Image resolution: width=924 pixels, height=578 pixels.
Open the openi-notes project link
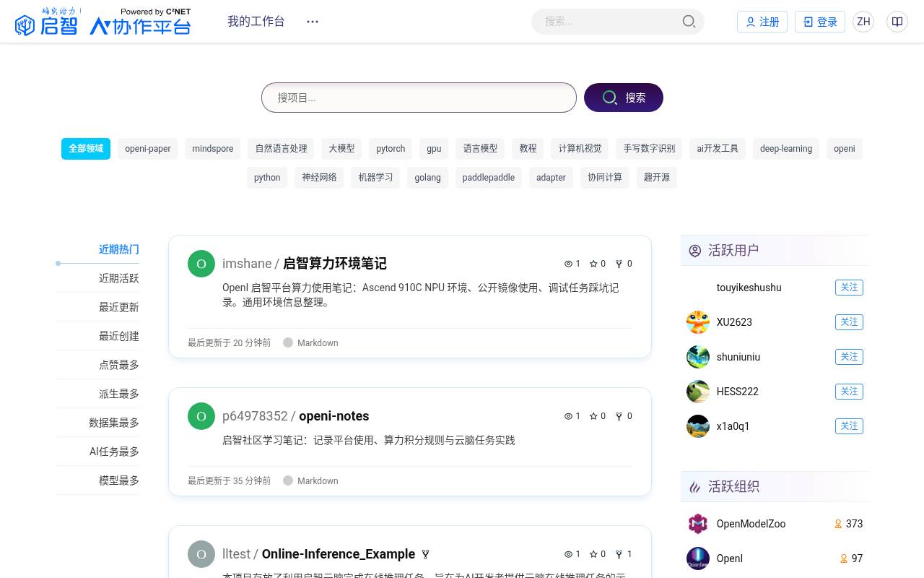pyautogui.click(x=334, y=416)
